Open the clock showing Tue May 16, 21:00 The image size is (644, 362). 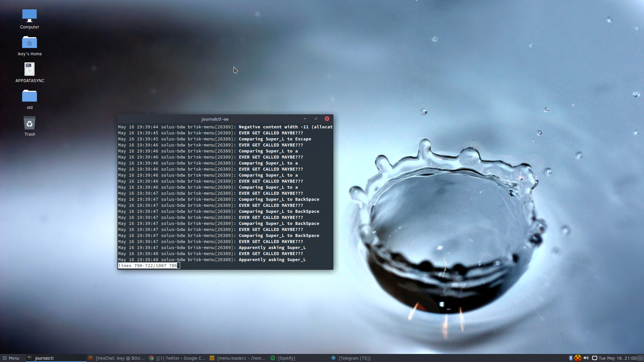tap(618, 358)
